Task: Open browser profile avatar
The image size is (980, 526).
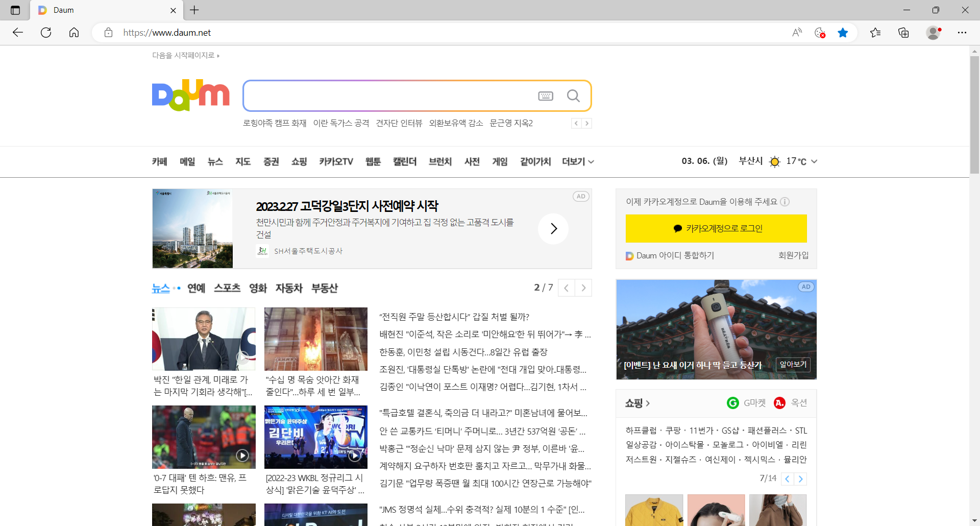Action: coord(934,33)
